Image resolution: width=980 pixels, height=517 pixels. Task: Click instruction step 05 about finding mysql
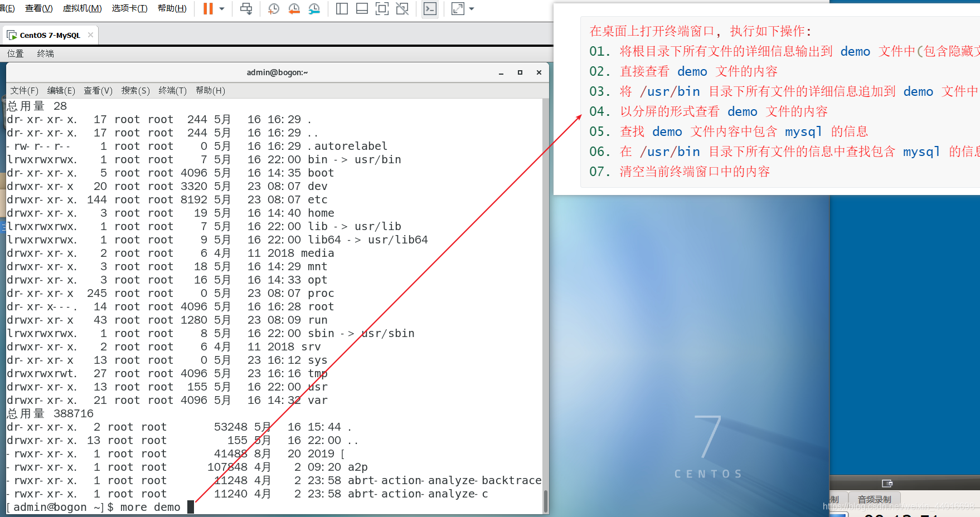click(x=729, y=131)
